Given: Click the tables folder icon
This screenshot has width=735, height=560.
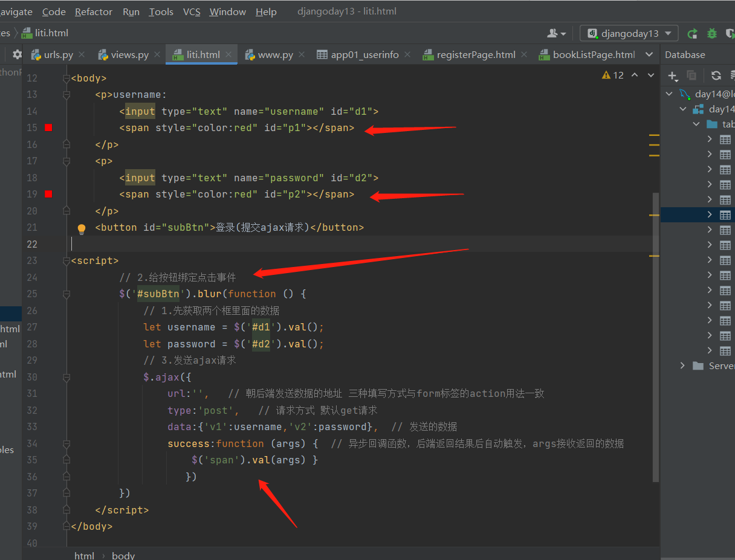Looking at the screenshot, I should point(713,124).
